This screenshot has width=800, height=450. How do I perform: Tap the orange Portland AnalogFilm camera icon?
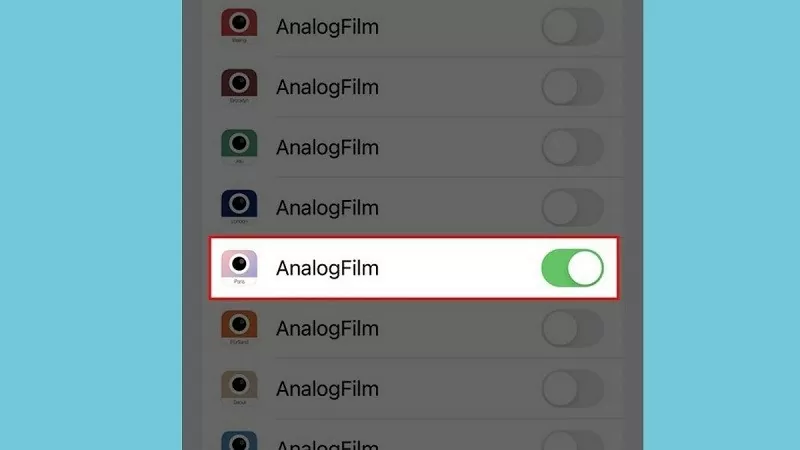pos(239,326)
